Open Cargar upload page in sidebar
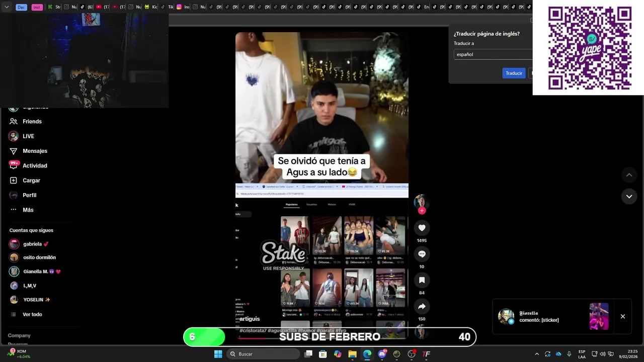The width and height of the screenshot is (644, 362). 25,180
